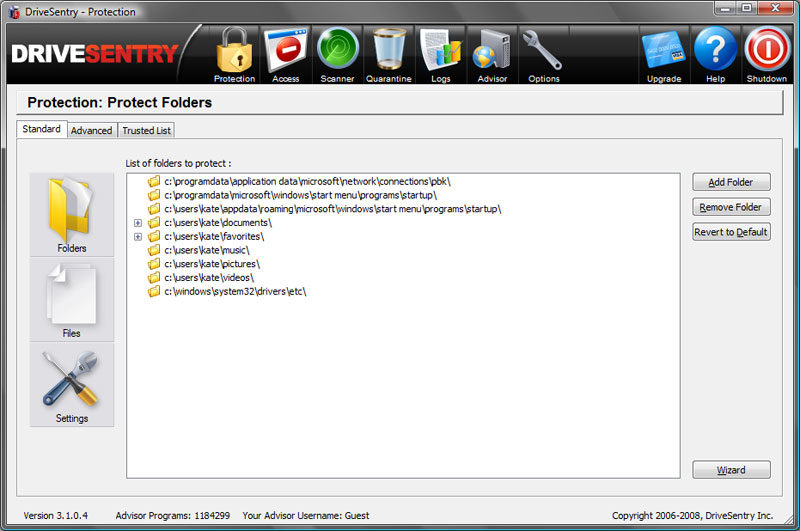
Task: Minimize the DriveSentry window
Action: 725,8
